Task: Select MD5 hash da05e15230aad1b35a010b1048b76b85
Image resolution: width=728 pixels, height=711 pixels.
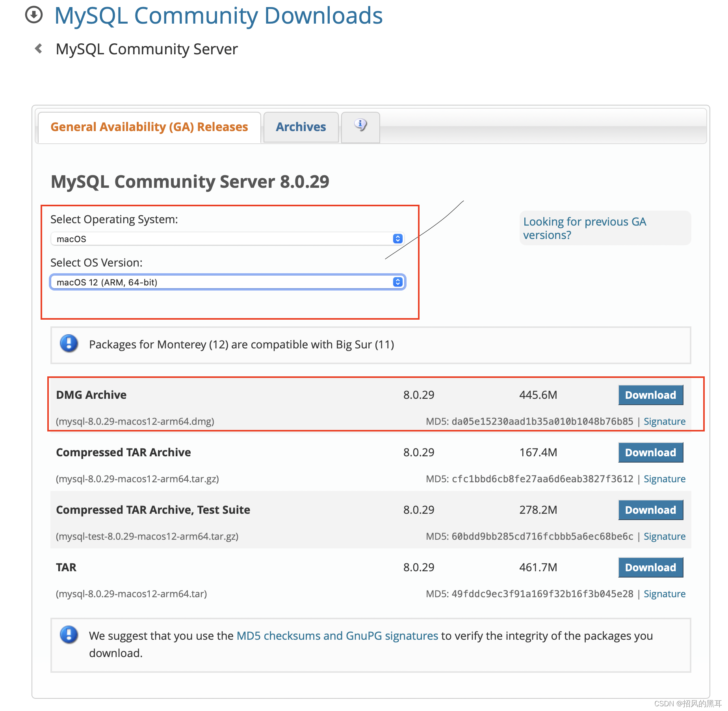Action: (x=542, y=421)
